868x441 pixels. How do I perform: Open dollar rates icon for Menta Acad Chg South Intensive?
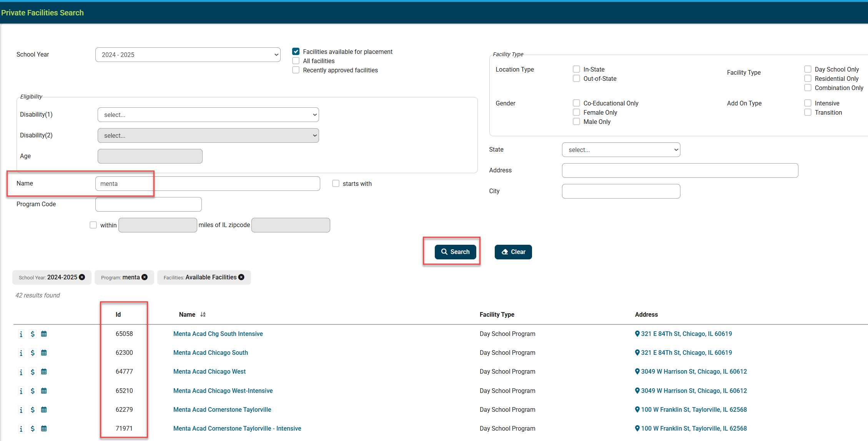33,334
